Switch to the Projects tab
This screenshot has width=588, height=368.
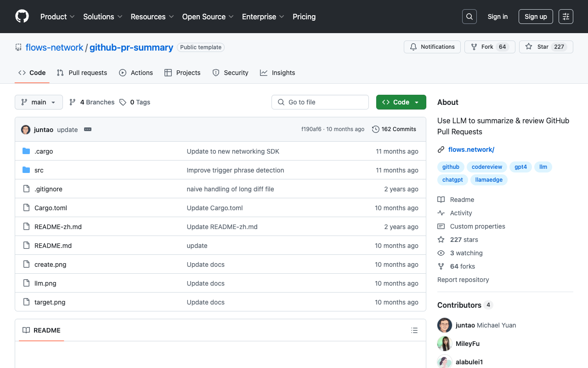(182, 73)
